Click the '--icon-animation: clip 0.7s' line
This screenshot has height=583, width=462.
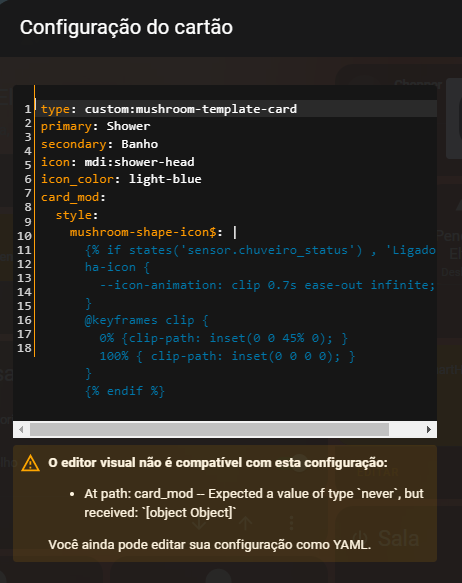267,285
